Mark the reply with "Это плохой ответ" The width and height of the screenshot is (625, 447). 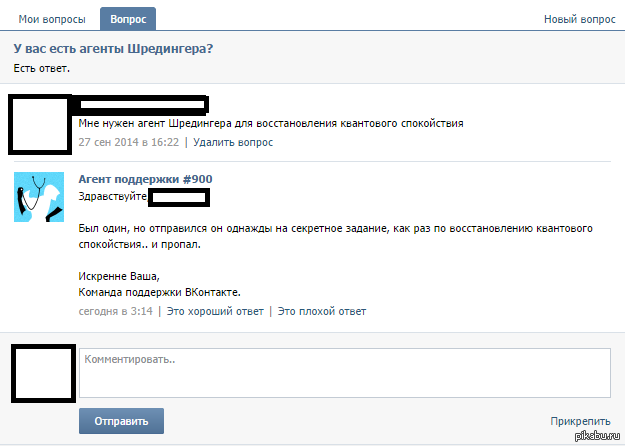click(321, 311)
